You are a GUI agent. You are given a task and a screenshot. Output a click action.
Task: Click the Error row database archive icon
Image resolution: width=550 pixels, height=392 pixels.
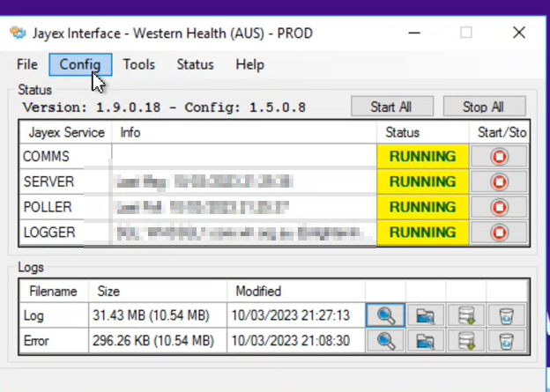pyautogui.click(x=466, y=341)
